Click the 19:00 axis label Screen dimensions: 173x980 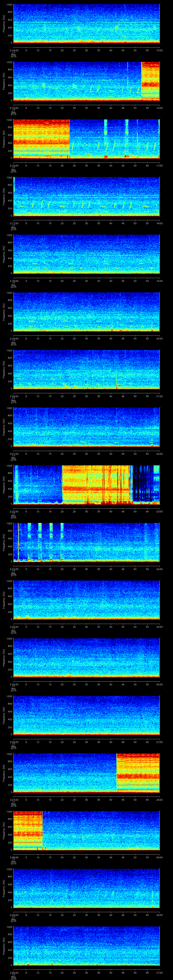tap(160, 281)
